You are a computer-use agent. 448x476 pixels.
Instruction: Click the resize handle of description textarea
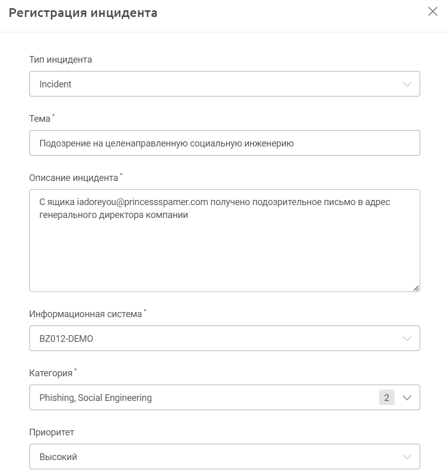416,288
